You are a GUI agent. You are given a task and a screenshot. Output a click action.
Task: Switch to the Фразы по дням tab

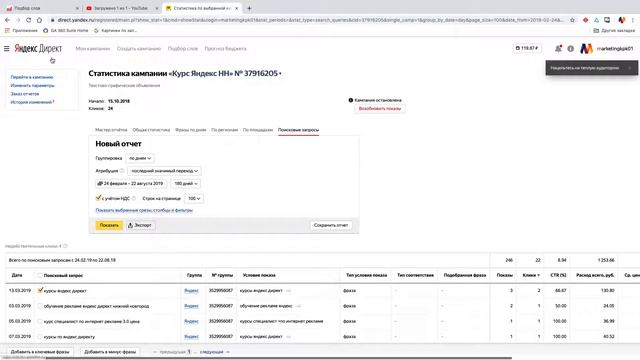[191, 130]
